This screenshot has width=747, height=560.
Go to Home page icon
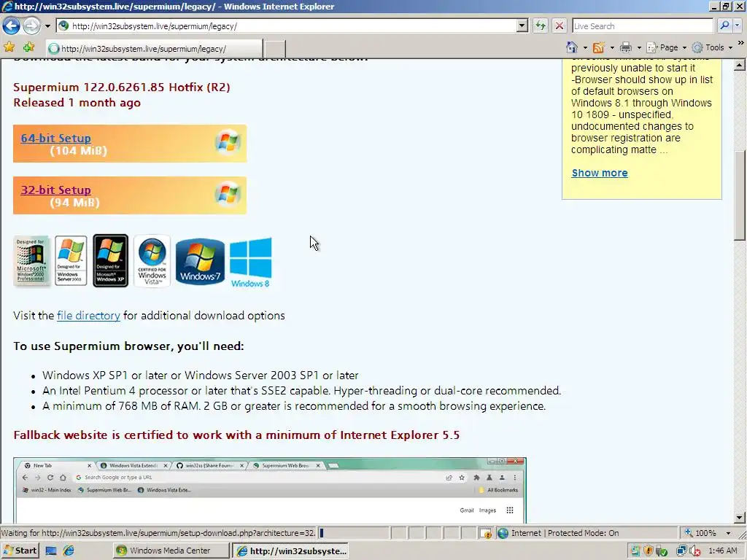coord(572,47)
